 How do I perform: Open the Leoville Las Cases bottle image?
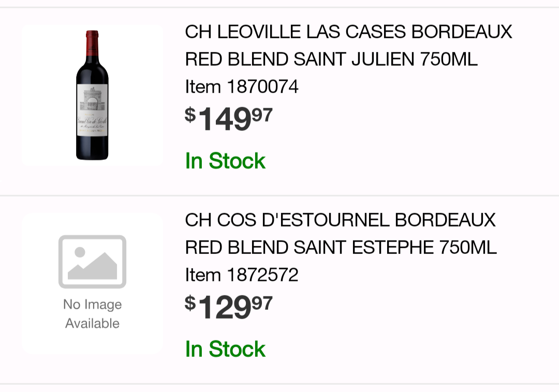pyautogui.click(x=92, y=95)
